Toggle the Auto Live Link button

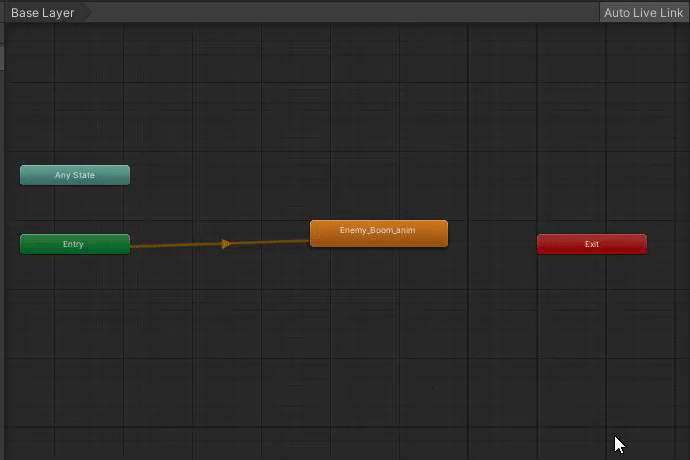click(x=643, y=13)
